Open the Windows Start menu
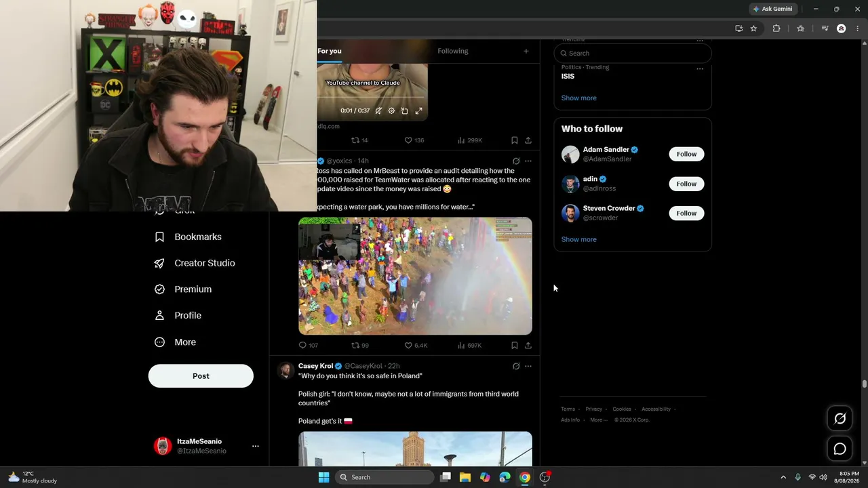Screen dimensions: 868x488 click(323, 477)
